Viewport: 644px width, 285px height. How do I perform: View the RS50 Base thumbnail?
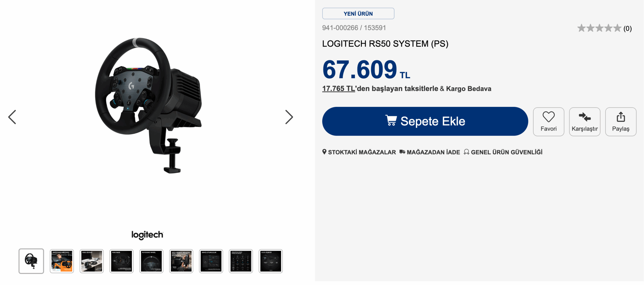(x=122, y=261)
